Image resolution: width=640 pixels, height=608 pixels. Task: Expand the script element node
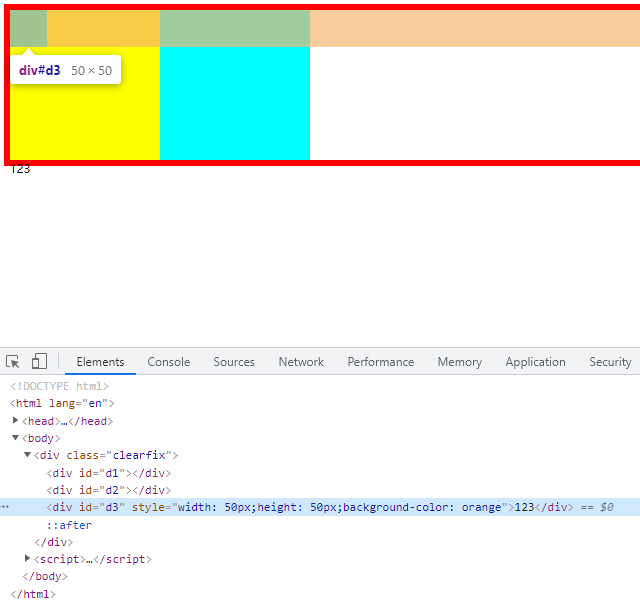click(27, 558)
